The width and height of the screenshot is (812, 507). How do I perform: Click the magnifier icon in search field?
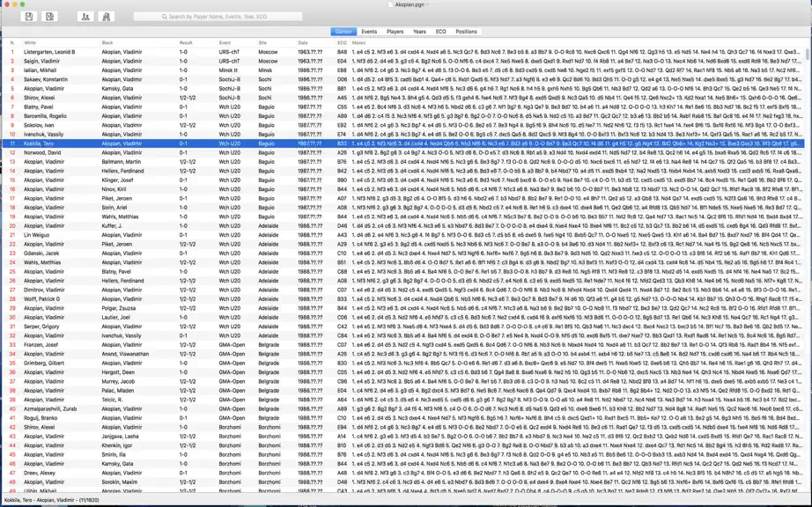coord(165,17)
